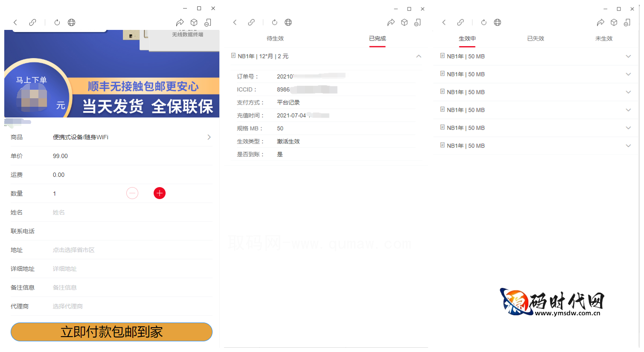Choose region in 点击选择省市区 field
Viewport: 644px width, 352px height.
132,250
